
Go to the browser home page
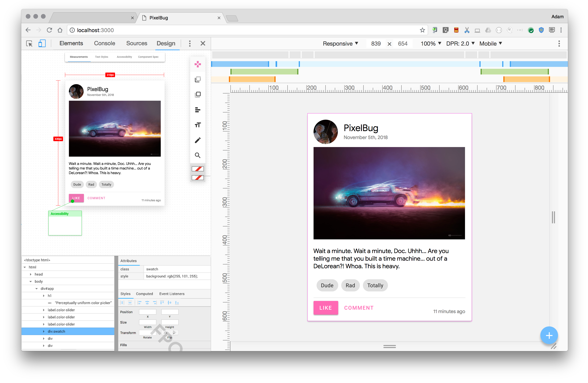click(60, 30)
